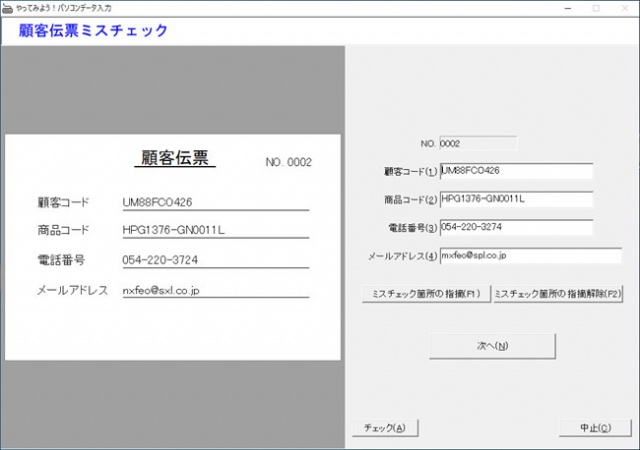Click the 顧客コード(1) form label
Screen dimensions: 640x450
click(x=411, y=172)
